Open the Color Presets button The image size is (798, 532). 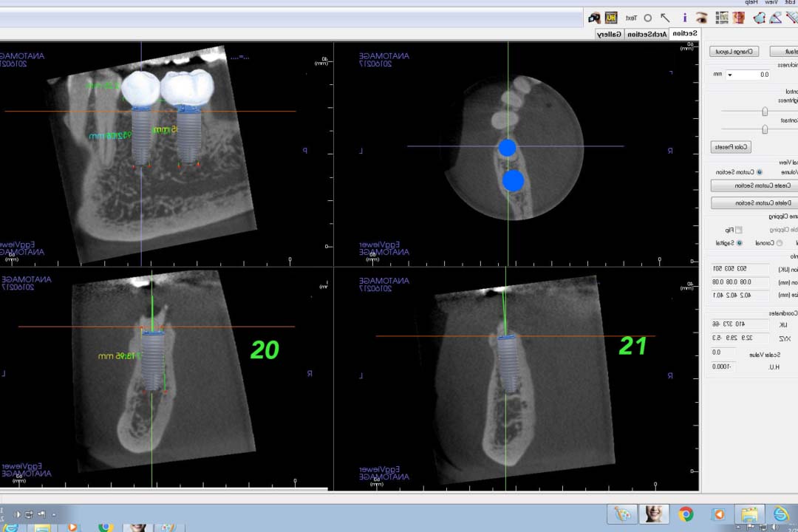click(731, 147)
